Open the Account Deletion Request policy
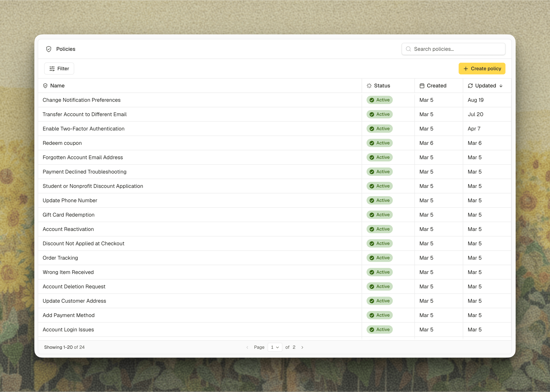This screenshot has width=550, height=392. (x=74, y=286)
